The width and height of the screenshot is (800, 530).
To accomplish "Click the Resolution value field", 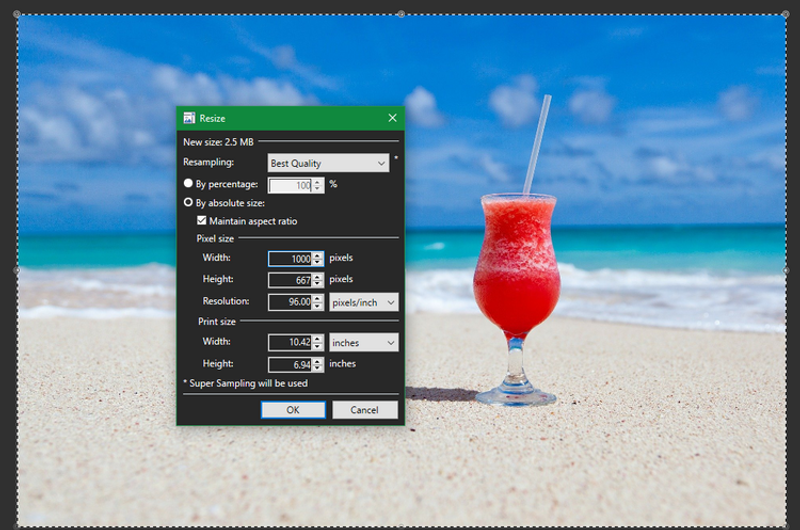I will coord(290,301).
